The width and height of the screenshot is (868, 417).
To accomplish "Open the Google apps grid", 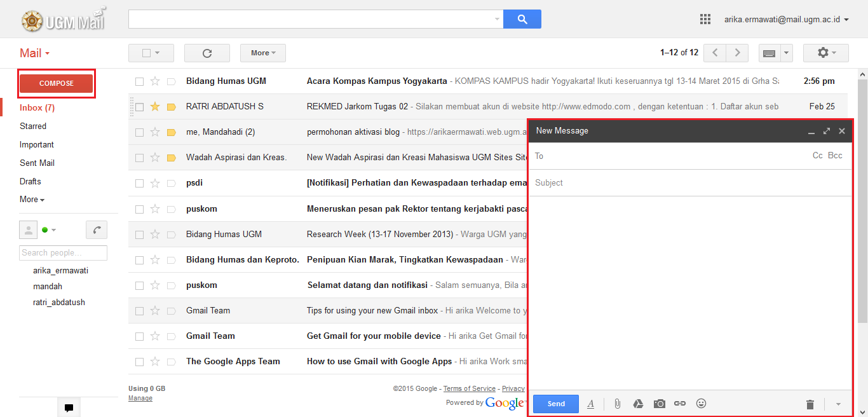I will tap(705, 19).
